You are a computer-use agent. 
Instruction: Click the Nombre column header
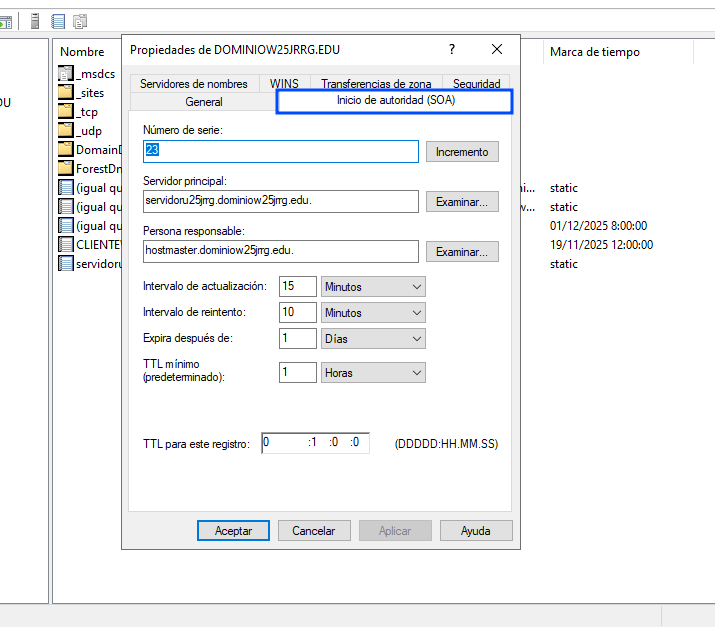[82, 52]
